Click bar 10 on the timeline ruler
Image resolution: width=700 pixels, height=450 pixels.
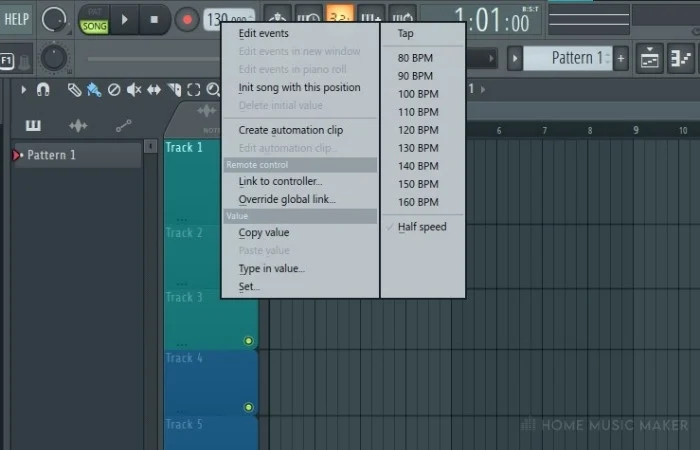coord(683,130)
